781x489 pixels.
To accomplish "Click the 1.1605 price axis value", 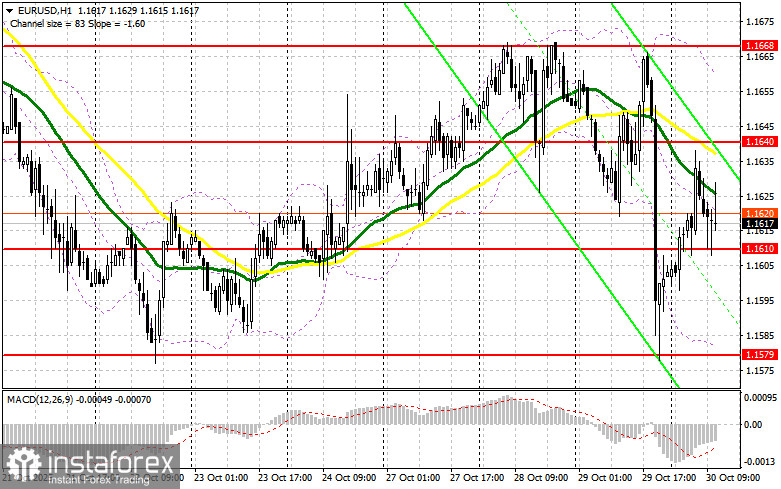I will pos(760,265).
